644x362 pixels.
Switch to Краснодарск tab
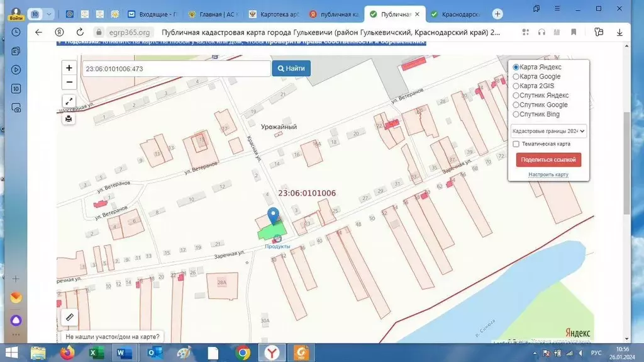tap(455, 14)
